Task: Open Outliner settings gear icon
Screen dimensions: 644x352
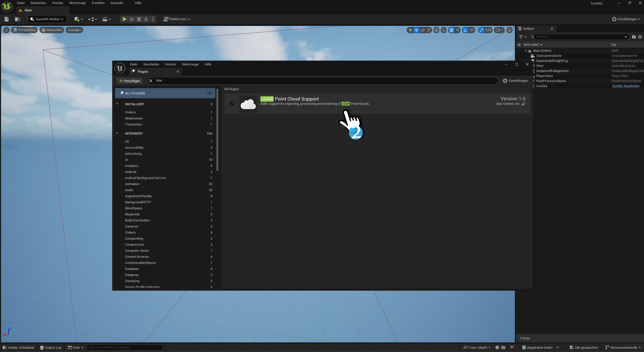Action: tap(640, 37)
